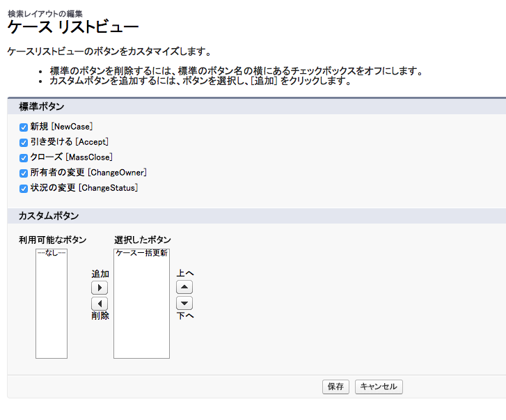The height and width of the screenshot is (420, 506).
Task: Click empty area of 利用可能なボタン listbox
Action: coord(52,306)
